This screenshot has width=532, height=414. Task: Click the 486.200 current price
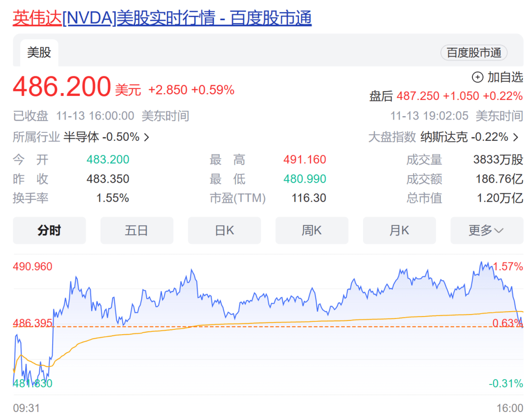[62, 87]
